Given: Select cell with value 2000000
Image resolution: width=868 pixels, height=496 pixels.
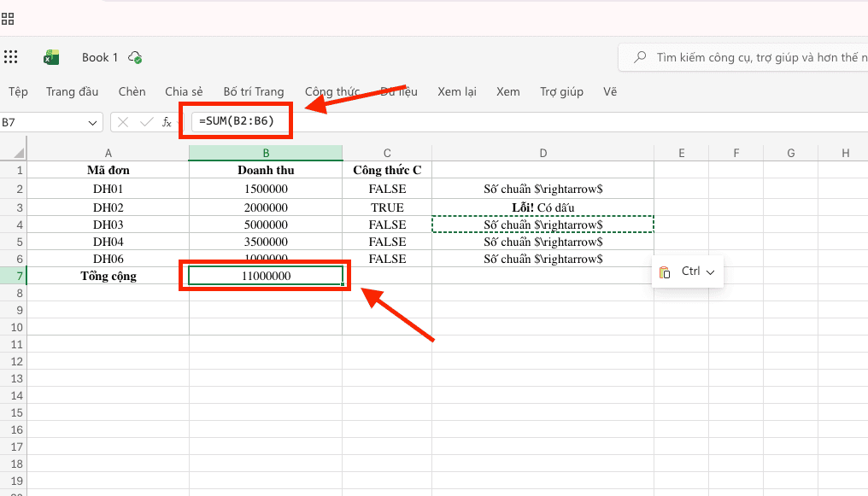Looking at the screenshot, I should pos(266,207).
